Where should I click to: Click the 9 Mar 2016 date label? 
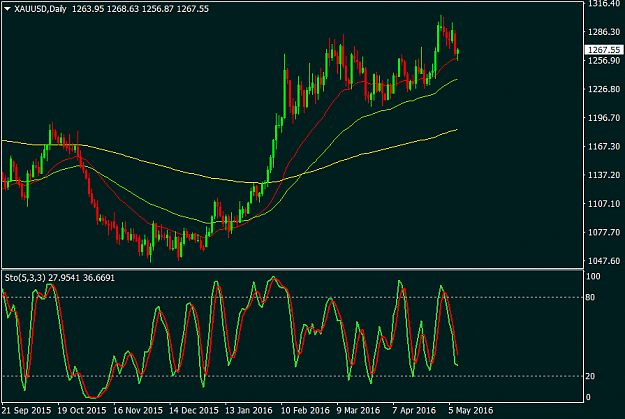click(358, 410)
